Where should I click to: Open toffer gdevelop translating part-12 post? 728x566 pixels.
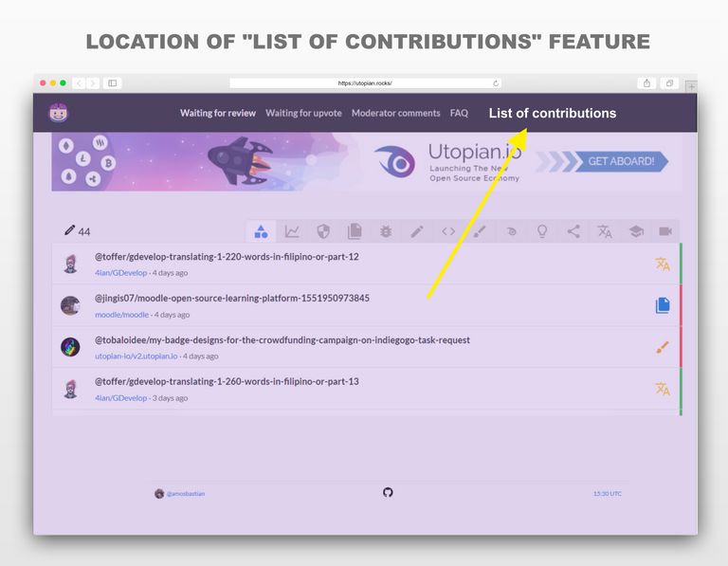coord(227,257)
